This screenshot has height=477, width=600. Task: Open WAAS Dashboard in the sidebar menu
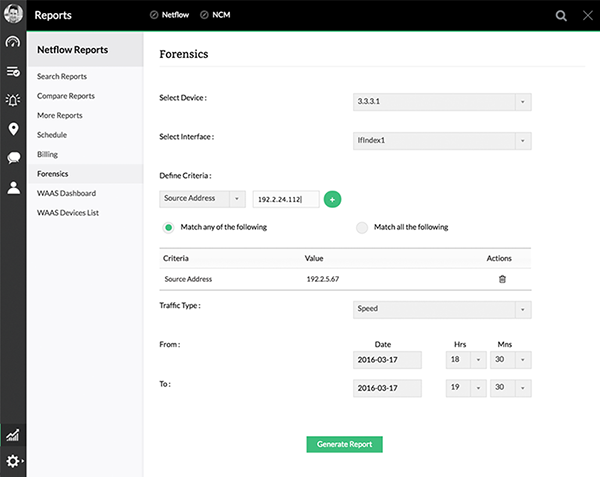pyautogui.click(x=66, y=193)
